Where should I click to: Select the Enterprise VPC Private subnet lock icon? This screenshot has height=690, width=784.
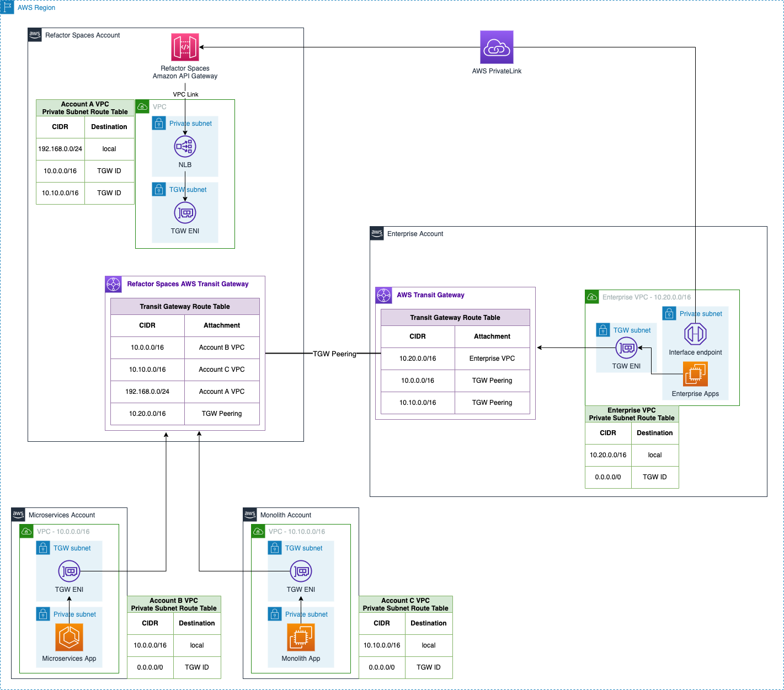(669, 313)
